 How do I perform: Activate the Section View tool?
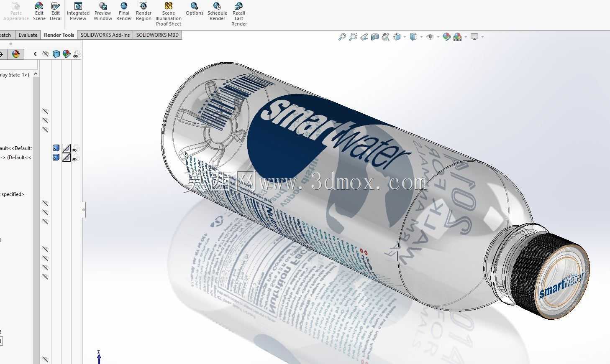(375, 37)
